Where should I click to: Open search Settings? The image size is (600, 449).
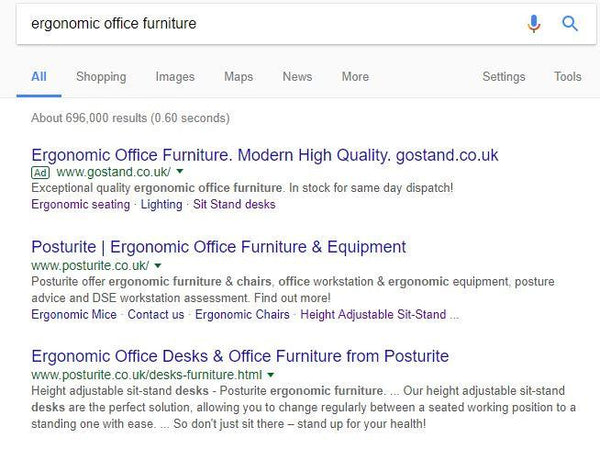(x=503, y=77)
